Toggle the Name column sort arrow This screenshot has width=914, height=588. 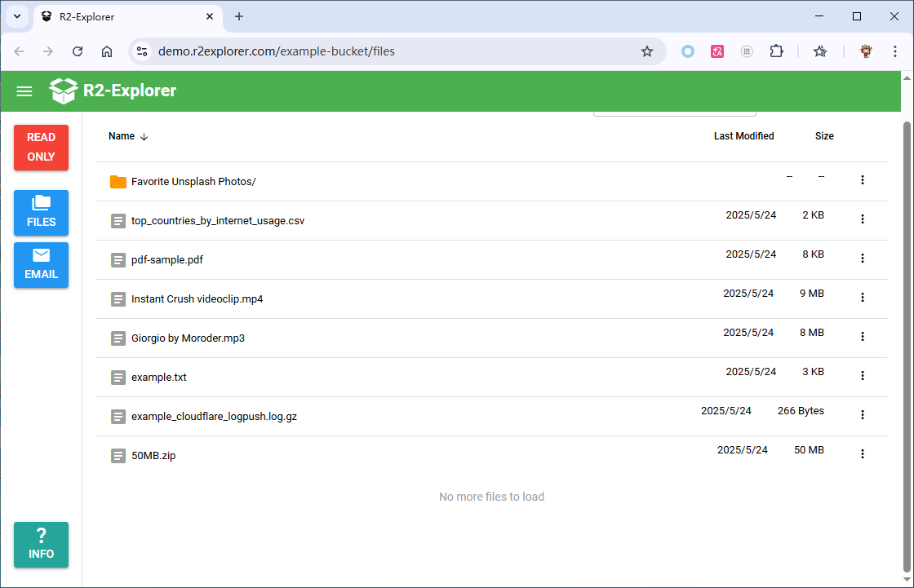[144, 136]
